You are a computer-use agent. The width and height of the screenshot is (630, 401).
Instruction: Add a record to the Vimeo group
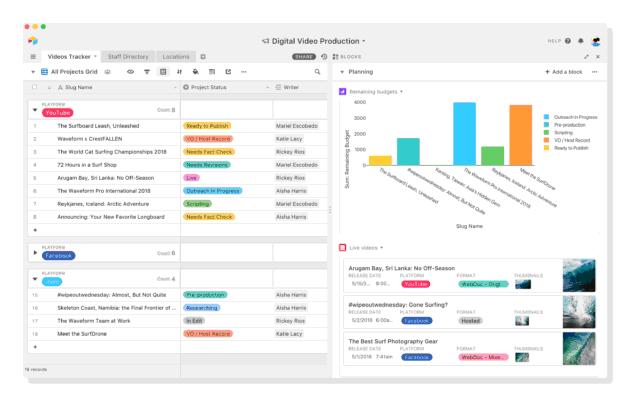[x=35, y=347]
